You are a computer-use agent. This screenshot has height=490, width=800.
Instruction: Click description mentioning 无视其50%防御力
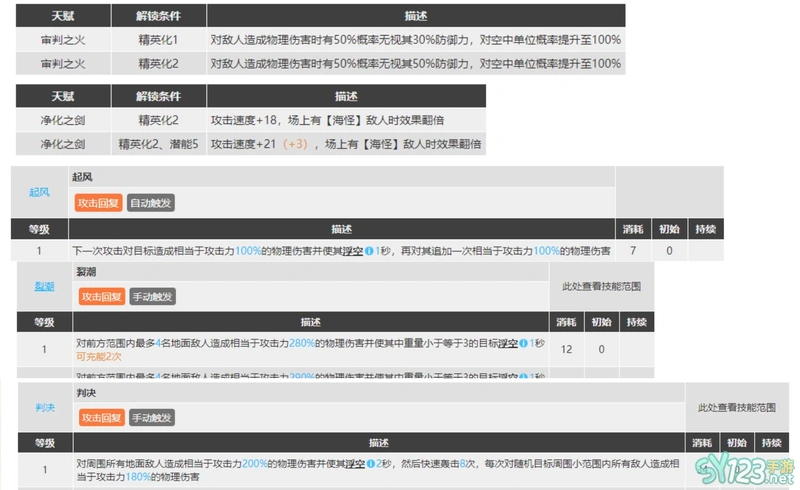(416, 64)
